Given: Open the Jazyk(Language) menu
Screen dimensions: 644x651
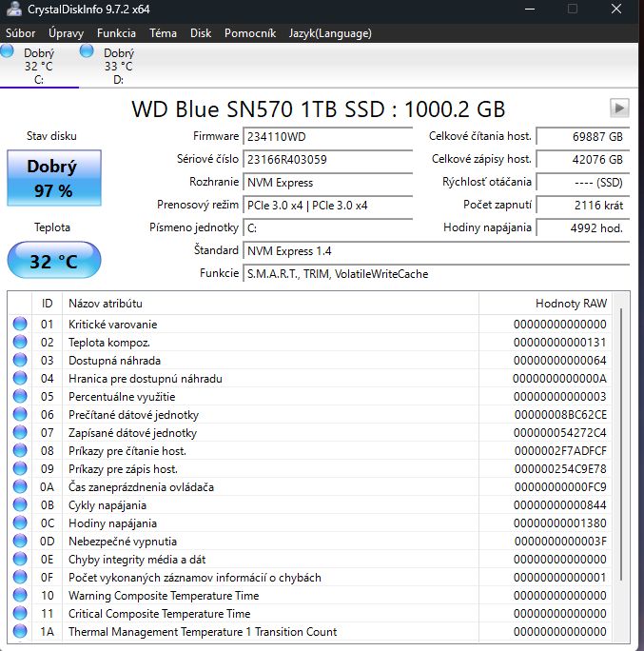Looking at the screenshot, I should pos(330,33).
